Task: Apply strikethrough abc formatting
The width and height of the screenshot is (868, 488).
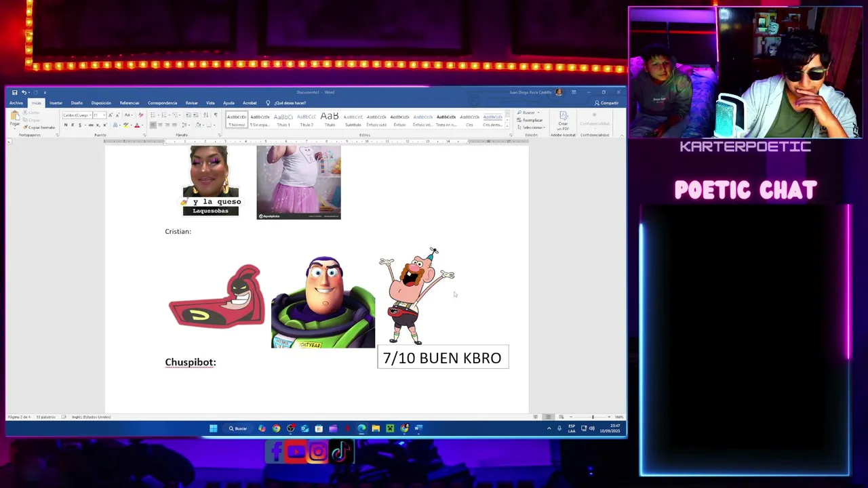Action: [91, 125]
